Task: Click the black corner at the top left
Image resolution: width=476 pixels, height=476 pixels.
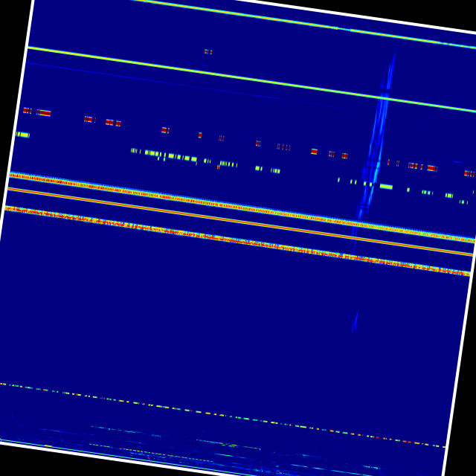Action: pos(11,15)
